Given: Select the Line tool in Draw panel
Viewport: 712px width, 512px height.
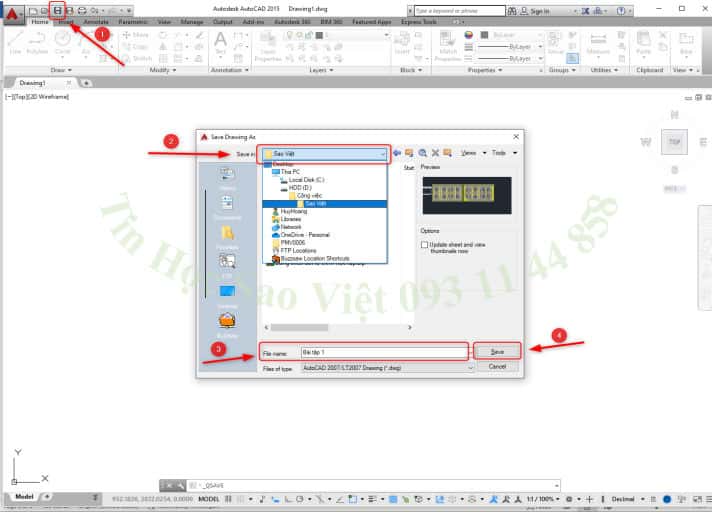Looking at the screenshot, I should point(15,43).
